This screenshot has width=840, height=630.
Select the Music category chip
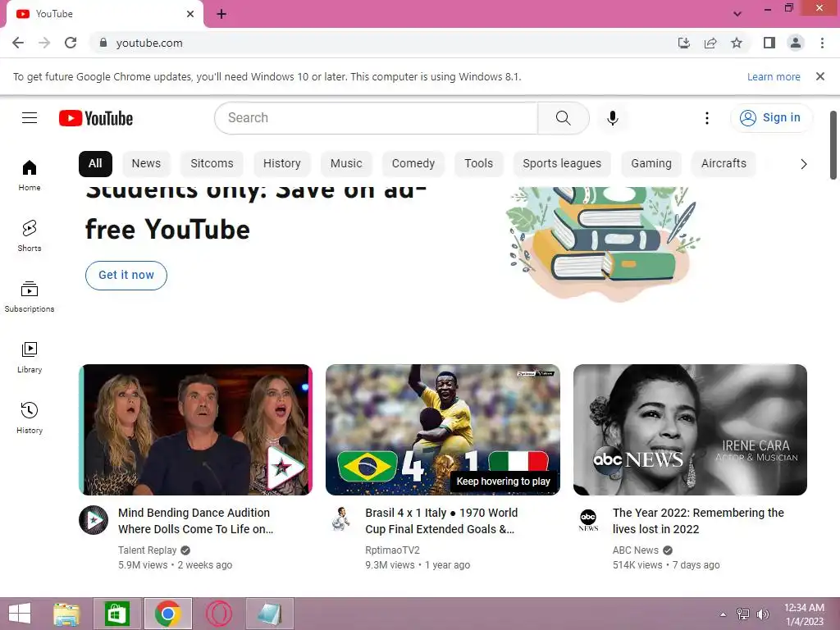tap(346, 163)
